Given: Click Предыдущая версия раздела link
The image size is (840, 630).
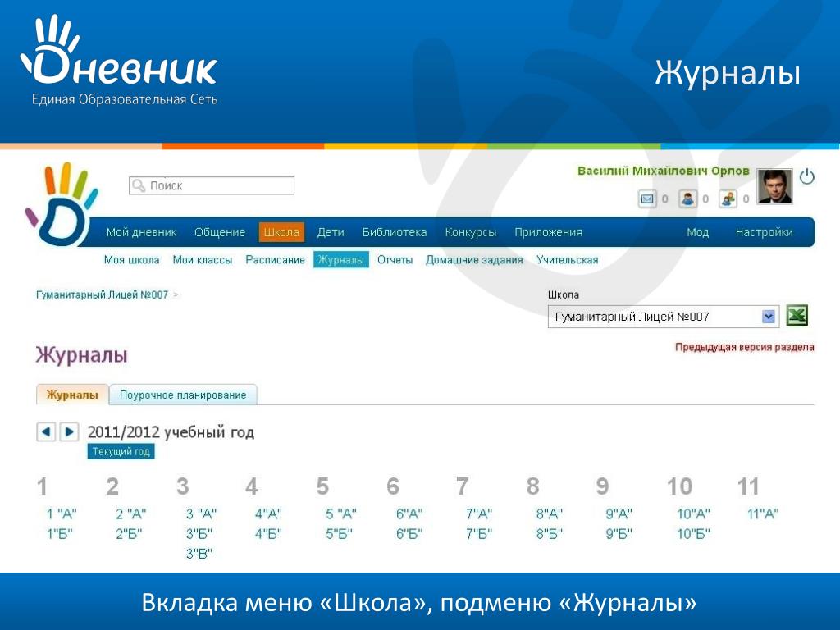Looking at the screenshot, I should pos(745,347).
